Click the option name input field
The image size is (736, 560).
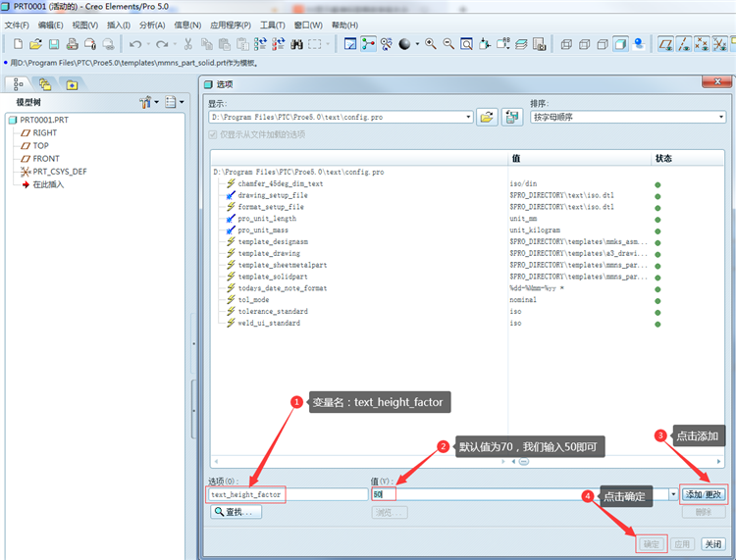click(288, 494)
